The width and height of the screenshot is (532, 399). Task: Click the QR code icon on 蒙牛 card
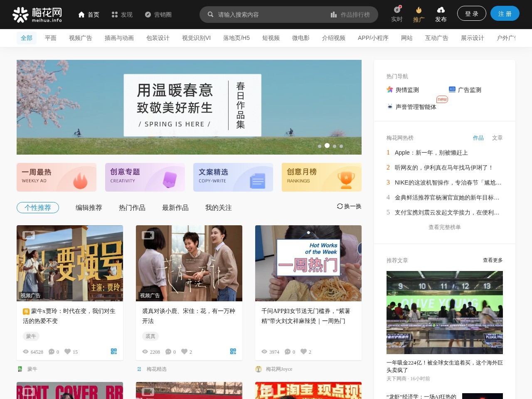tap(114, 351)
